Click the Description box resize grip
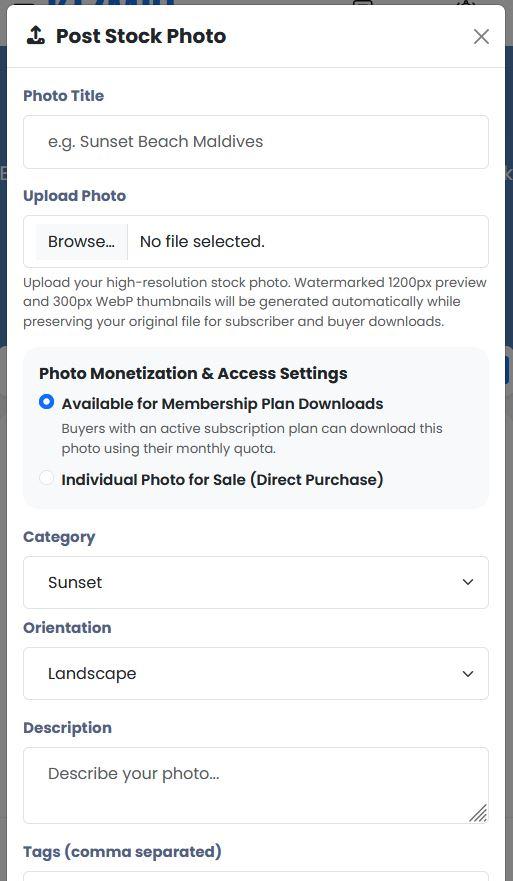The height and width of the screenshot is (881, 513). pos(478,813)
